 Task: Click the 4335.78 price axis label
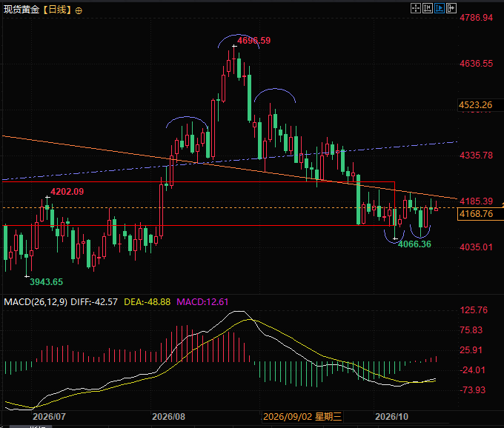tap(476, 156)
